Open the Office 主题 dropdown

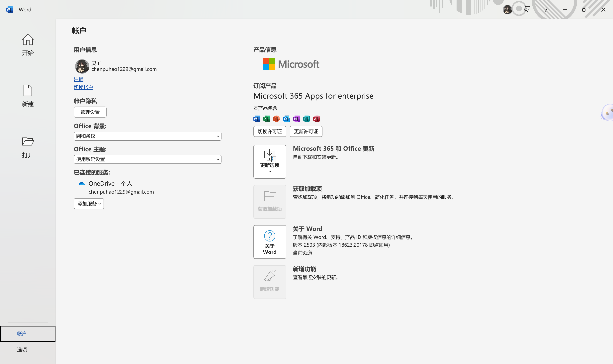pyautogui.click(x=147, y=159)
